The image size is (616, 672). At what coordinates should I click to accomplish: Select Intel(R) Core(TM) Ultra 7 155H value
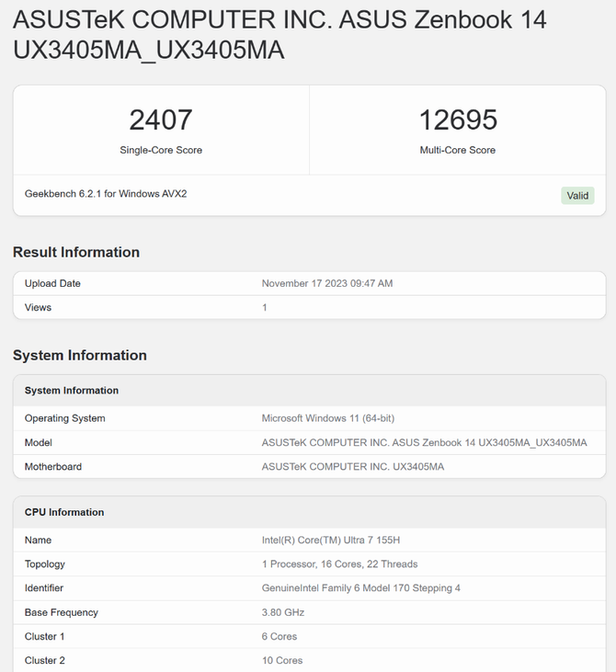(x=331, y=540)
